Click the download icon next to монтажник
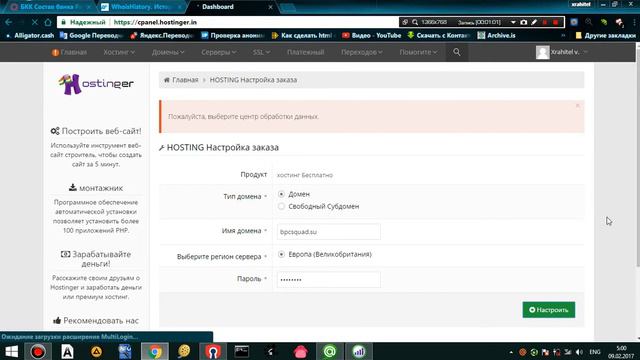The width and height of the screenshot is (640, 360). point(73,187)
